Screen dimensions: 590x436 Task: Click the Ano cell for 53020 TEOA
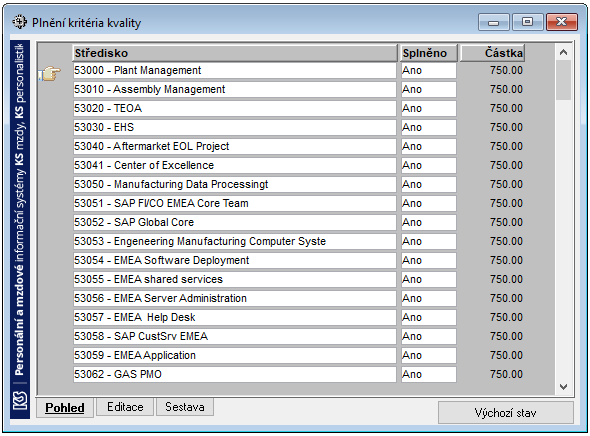pos(429,108)
